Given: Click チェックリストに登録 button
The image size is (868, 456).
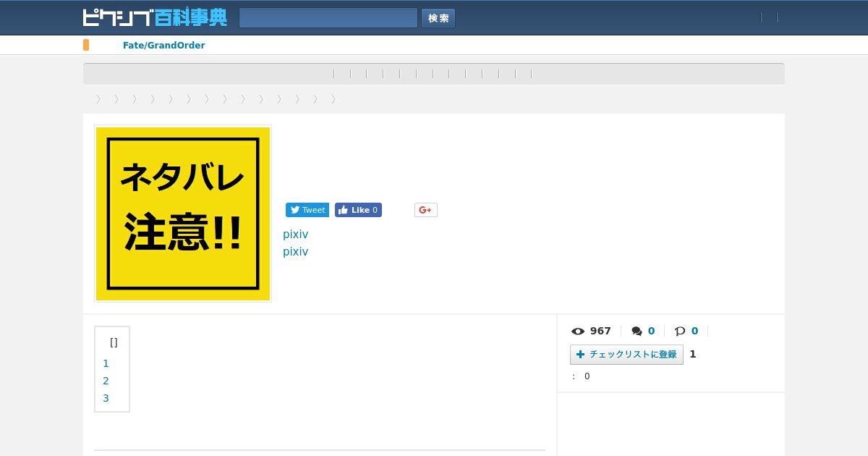Looking at the screenshot, I should tap(626, 355).
